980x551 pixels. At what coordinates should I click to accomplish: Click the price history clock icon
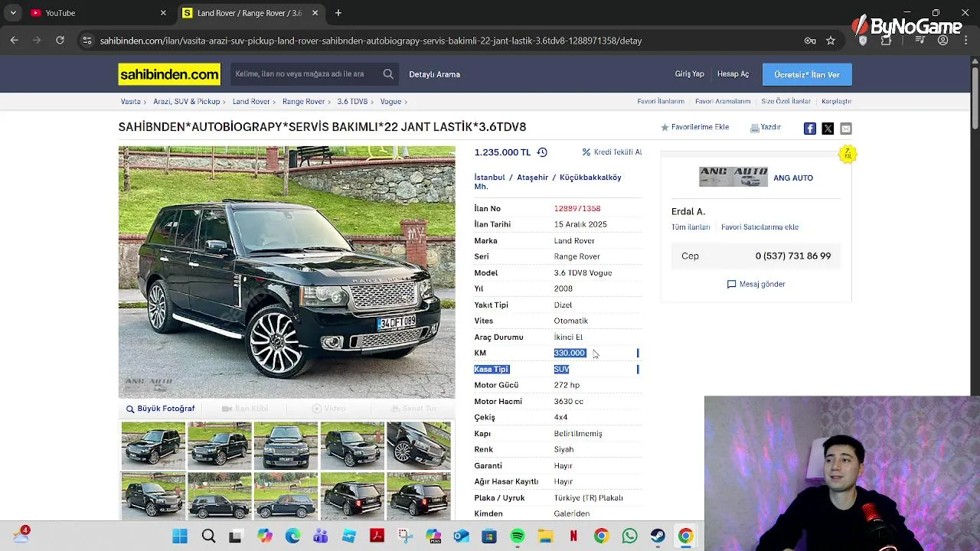coord(542,152)
